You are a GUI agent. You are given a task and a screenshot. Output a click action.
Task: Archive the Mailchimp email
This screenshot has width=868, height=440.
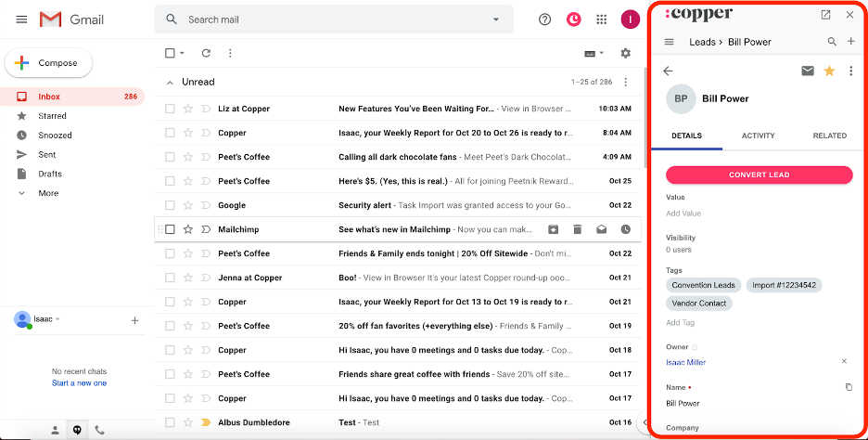point(553,229)
